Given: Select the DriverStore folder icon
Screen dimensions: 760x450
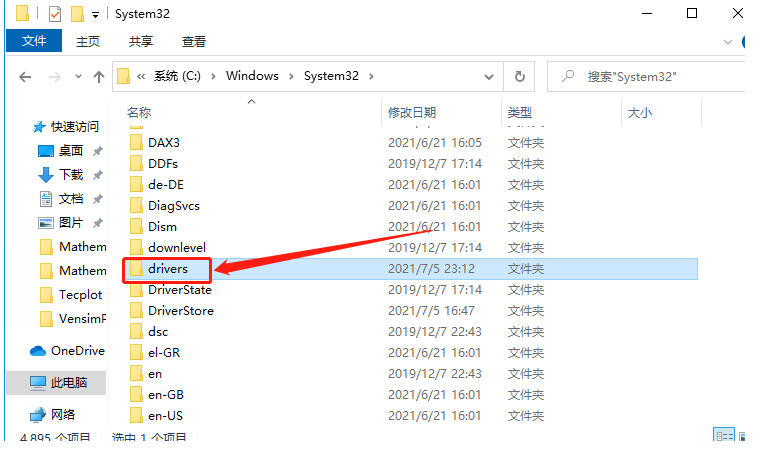Looking at the screenshot, I should point(136,311).
